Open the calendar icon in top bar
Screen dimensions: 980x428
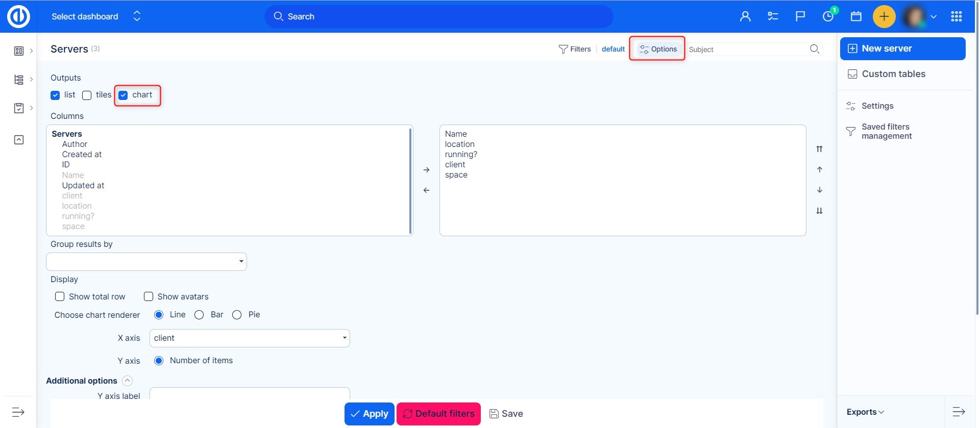click(856, 16)
